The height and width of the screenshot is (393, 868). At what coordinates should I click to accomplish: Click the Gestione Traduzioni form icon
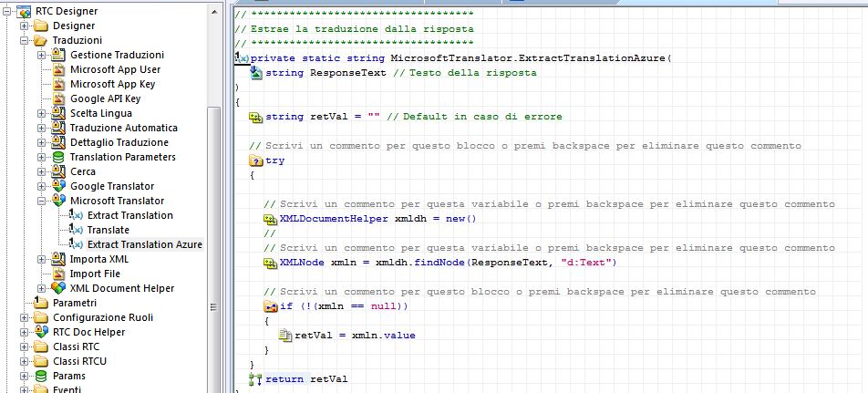[x=58, y=55]
